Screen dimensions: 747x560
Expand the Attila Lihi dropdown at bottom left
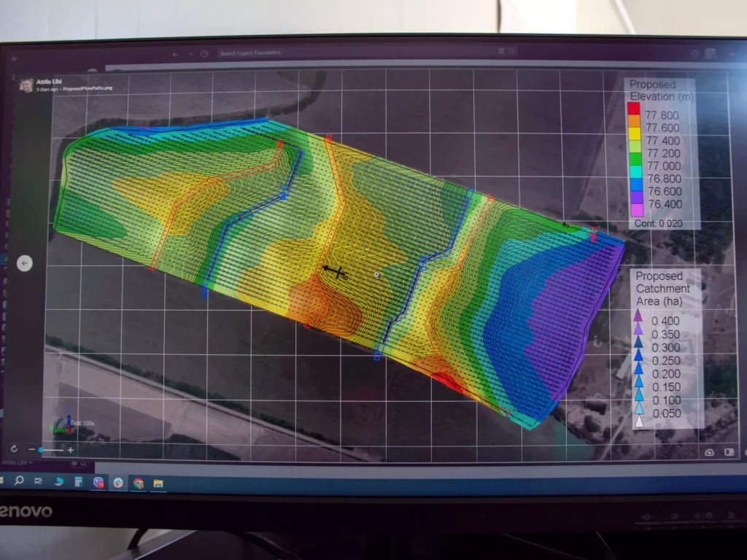click(x=18, y=462)
